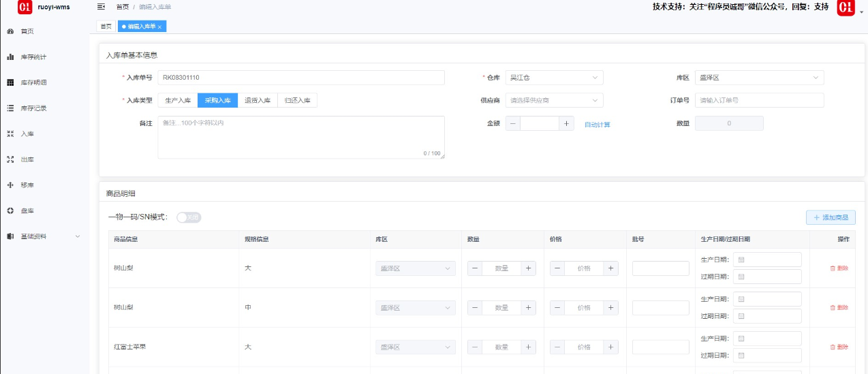The image size is (868, 374).
Task: Click the ruoyi-wms logo
Action: pos(25,7)
